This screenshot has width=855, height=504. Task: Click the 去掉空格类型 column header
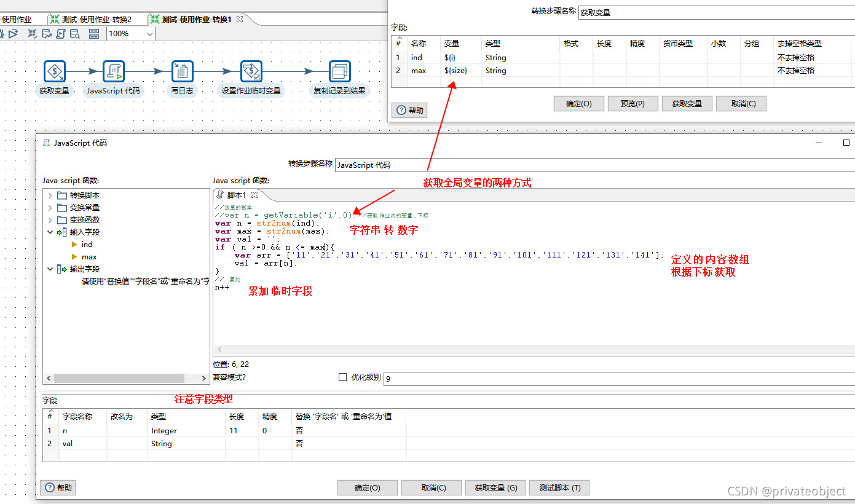812,44
